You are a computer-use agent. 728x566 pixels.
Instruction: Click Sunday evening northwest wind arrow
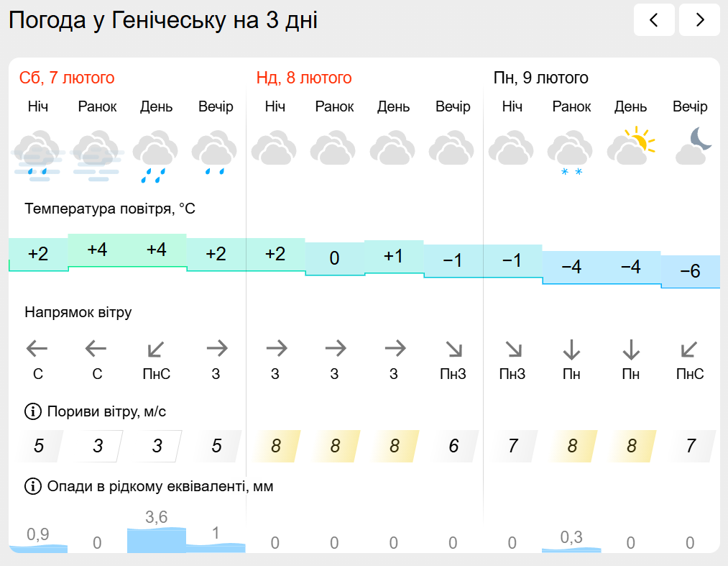(x=453, y=350)
